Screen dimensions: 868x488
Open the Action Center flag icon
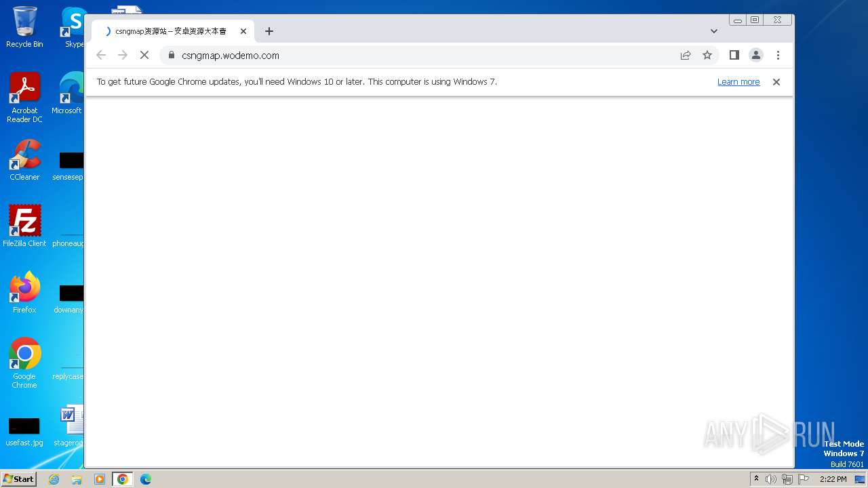(x=804, y=479)
